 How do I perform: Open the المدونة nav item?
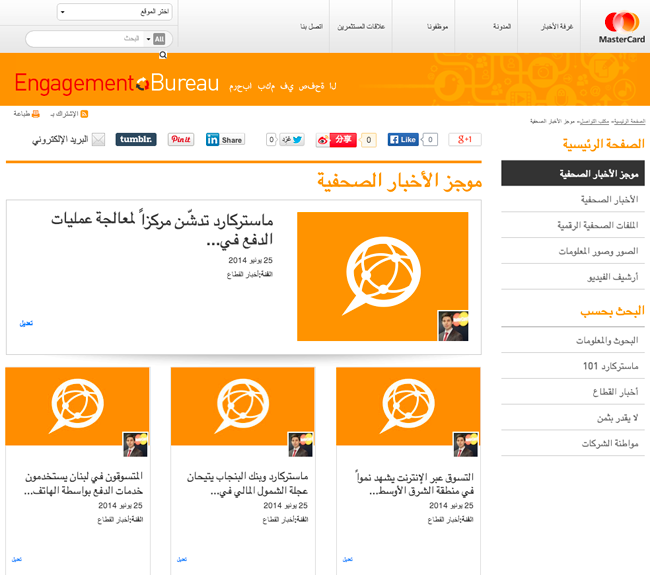[502, 27]
